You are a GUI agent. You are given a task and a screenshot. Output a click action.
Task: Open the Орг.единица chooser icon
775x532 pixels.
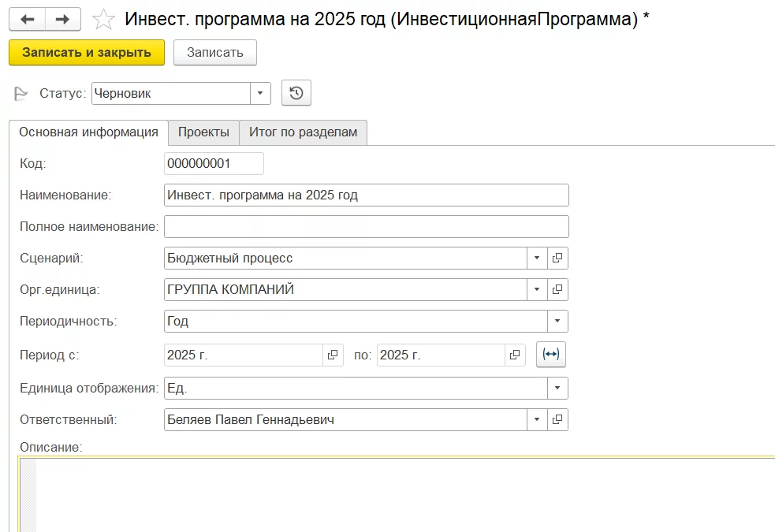[x=557, y=289]
